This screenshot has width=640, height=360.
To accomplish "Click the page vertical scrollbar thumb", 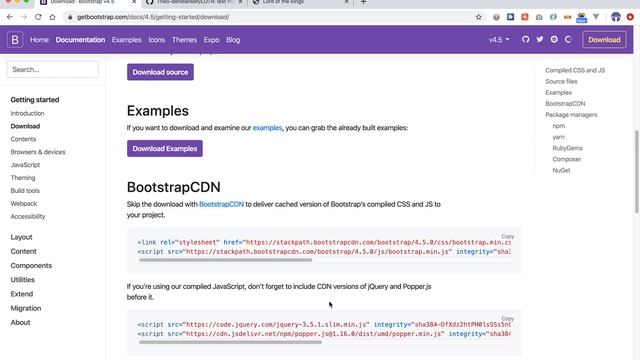I will click(x=637, y=171).
